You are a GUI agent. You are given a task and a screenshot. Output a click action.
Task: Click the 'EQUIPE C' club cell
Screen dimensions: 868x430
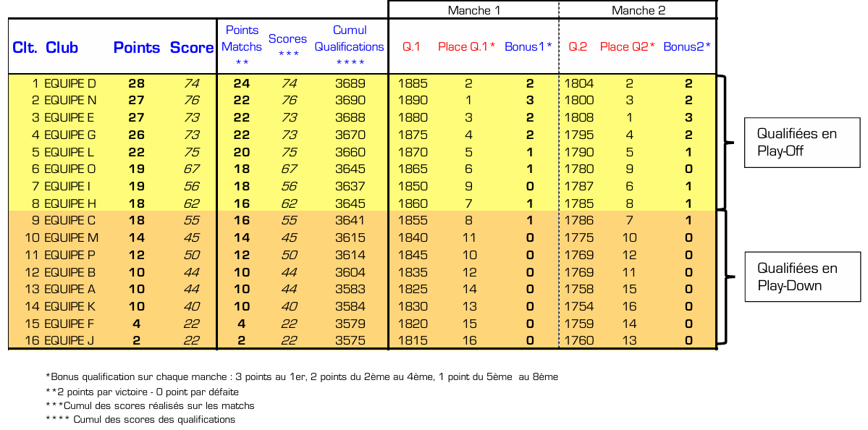tap(70, 221)
